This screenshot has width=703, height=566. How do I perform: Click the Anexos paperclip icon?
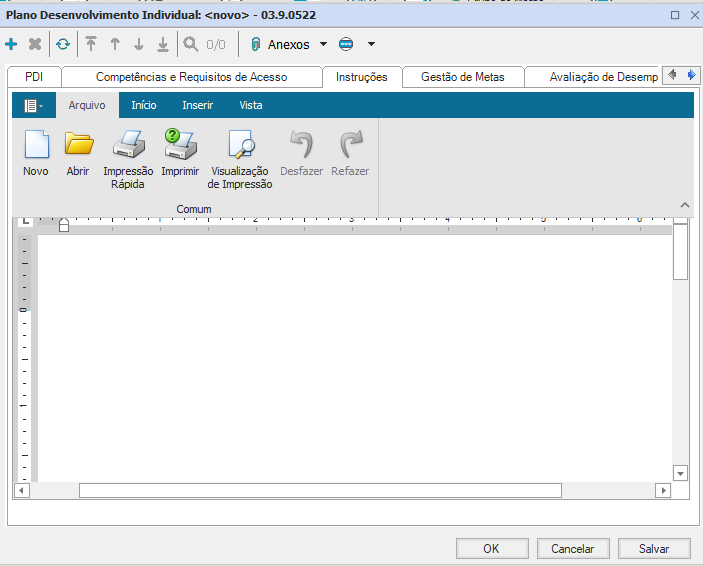[256, 45]
